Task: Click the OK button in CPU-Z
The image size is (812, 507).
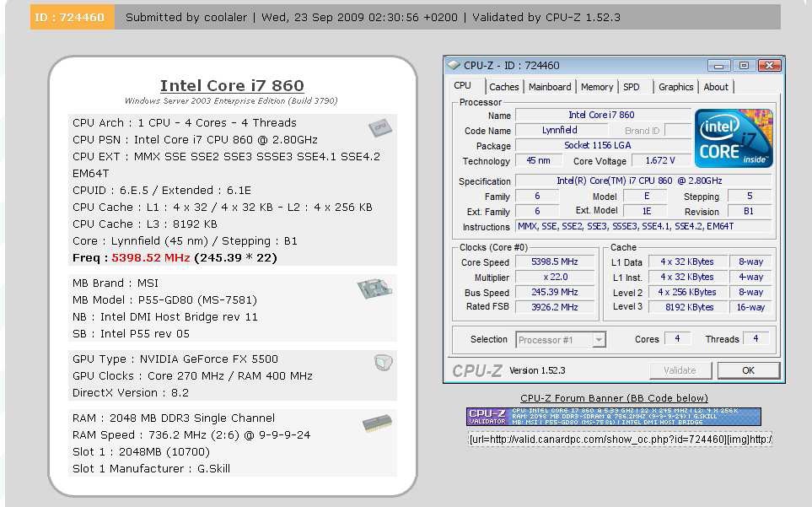Action: pos(748,370)
